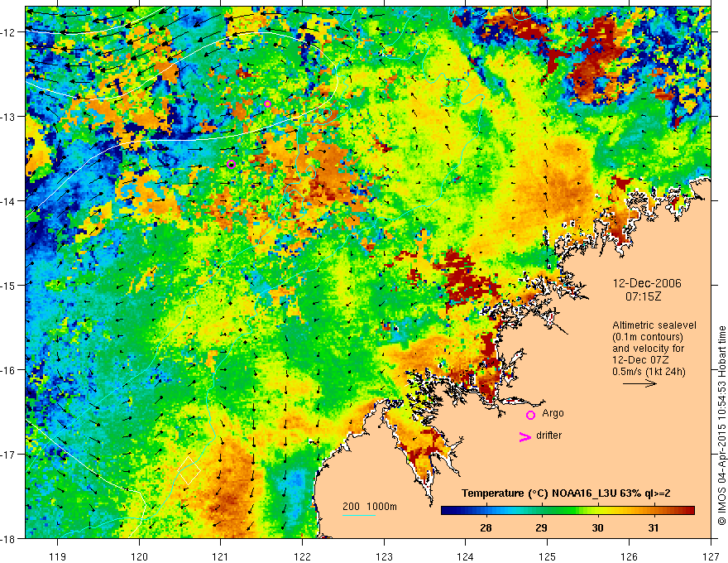728x563 pixels.
Task: Click the 'drifter' legend label
Action: coord(548,435)
